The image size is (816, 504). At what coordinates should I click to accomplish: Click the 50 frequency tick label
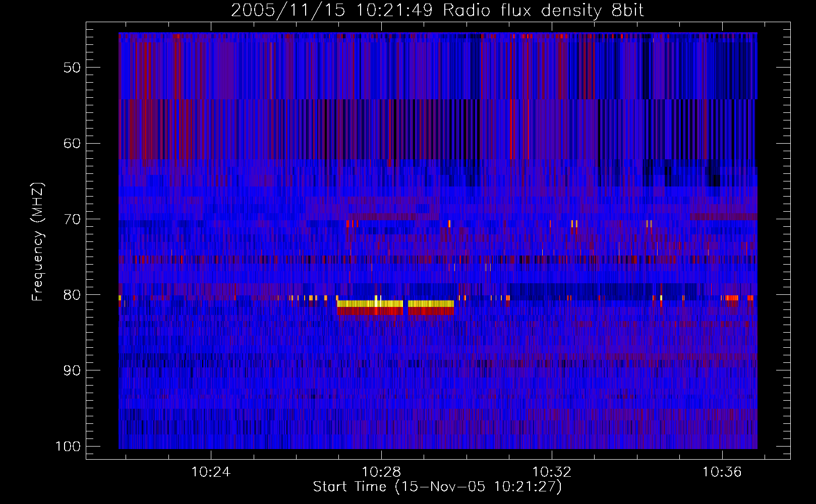pos(72,68)
